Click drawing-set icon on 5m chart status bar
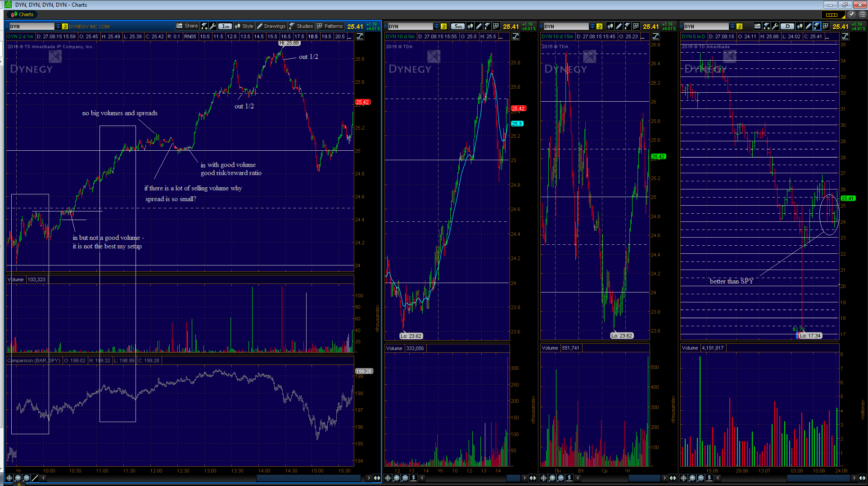Screen dimensions: 868x486 coord(515,36)
